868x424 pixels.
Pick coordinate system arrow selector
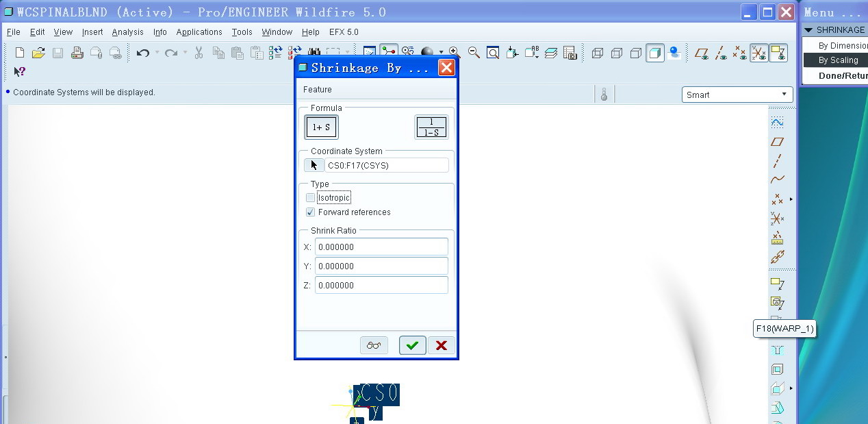(314, 165)
